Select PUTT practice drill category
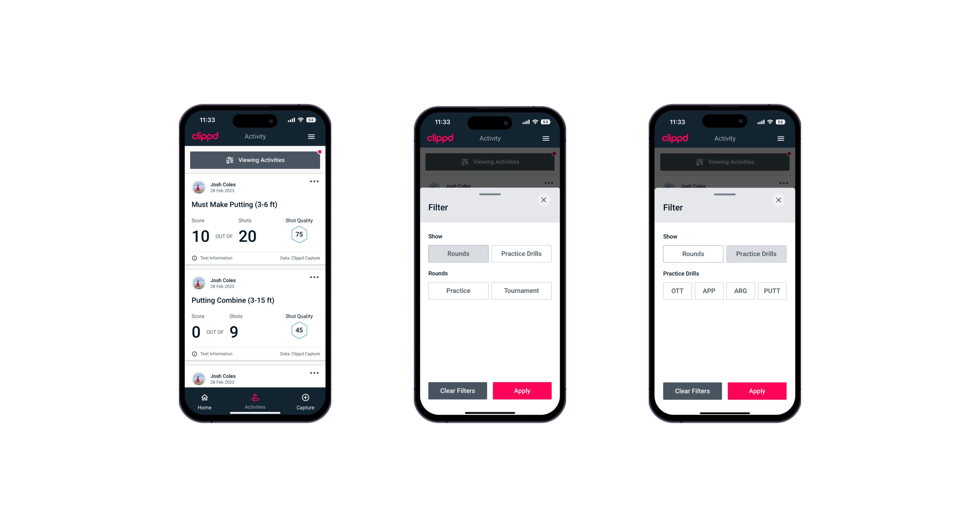 click(x=772, y=291)
